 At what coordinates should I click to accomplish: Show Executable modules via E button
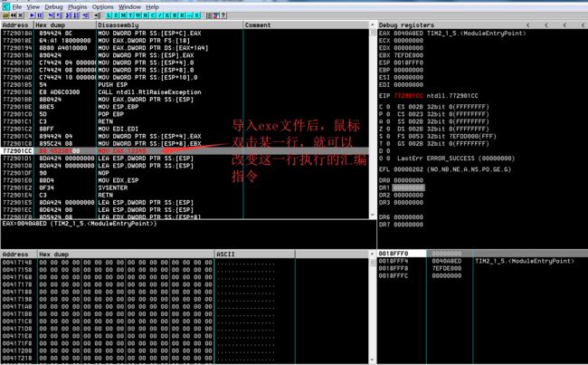(x=117, y=15)
